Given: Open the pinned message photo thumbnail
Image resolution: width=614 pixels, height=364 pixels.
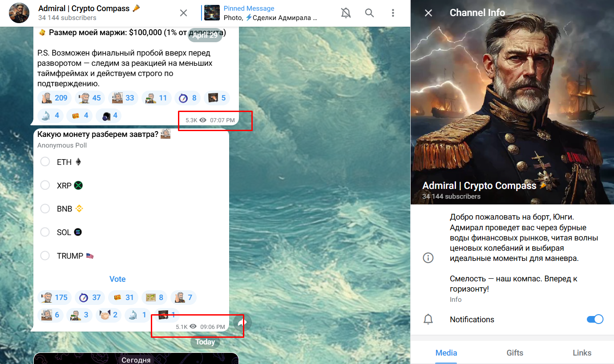Looking at the screenshot, I should pos(212,13).
